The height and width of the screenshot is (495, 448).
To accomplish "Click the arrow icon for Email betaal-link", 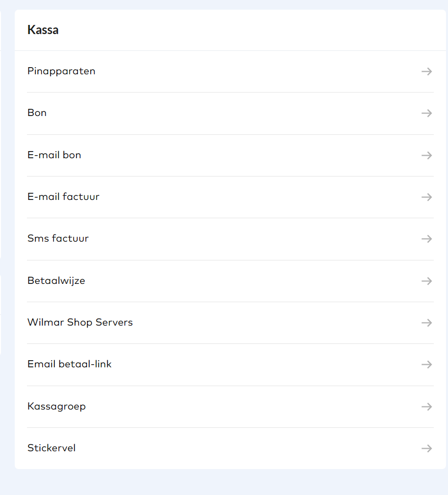I will pos(427,365).
